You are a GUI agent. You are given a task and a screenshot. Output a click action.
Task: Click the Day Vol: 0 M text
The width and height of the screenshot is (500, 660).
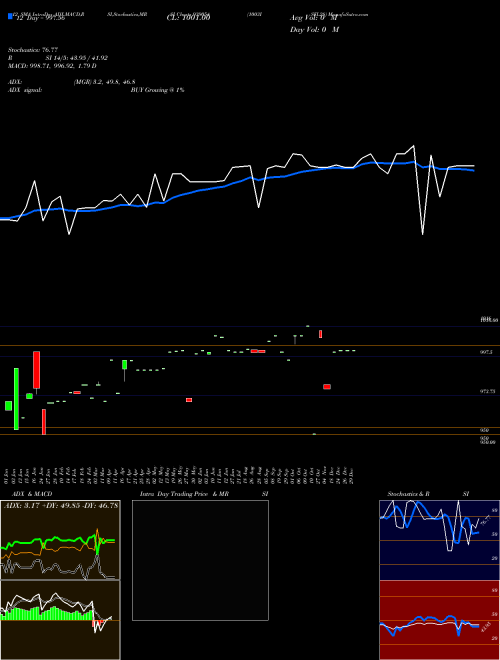(314, 30)
